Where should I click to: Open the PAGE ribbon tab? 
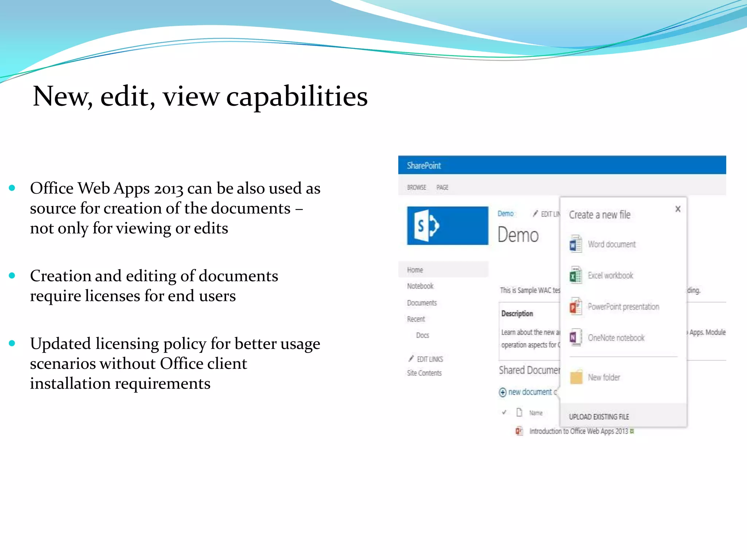click(442, 187)
